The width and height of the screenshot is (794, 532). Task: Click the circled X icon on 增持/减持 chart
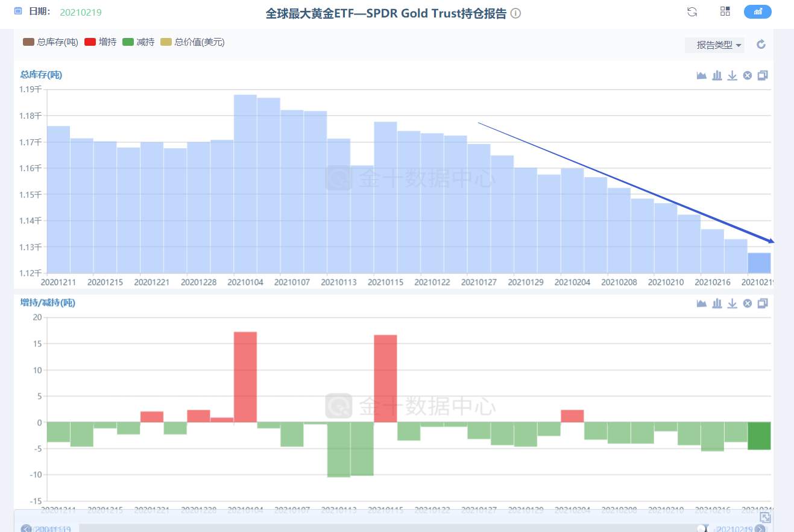click(x=748, y=303)
